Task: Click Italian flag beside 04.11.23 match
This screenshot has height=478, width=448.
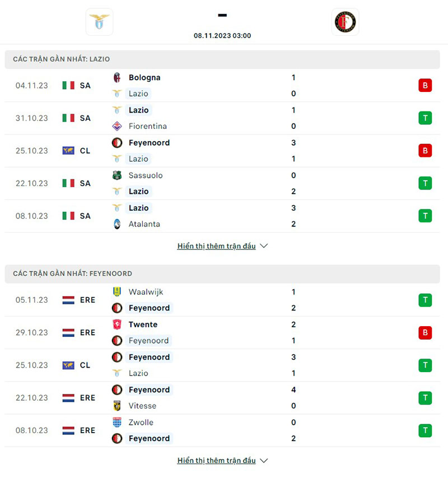Action: pos(68,86)
